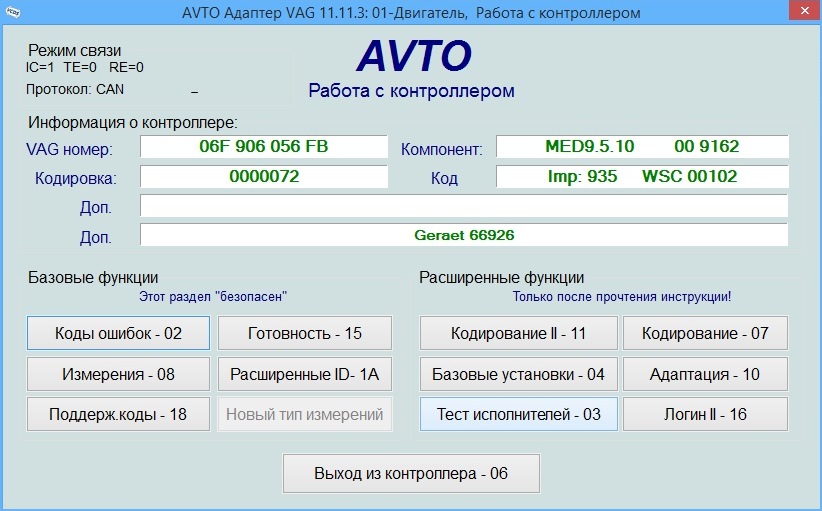The width and height of the screenshot is (822, 511).
Task: Click Выход из контроллера - 06
Action: (x=412, y=473)
